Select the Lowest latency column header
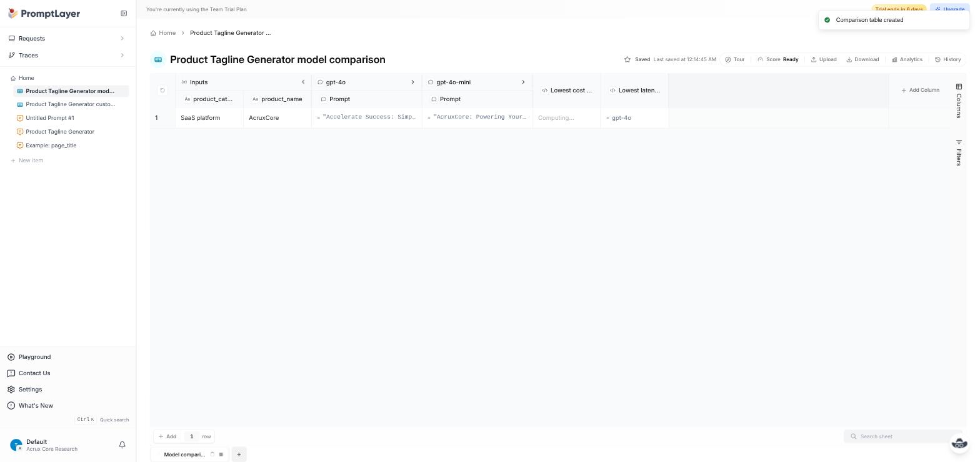The width and height of the screenshot is (980, 462). (x=634, y=91)
